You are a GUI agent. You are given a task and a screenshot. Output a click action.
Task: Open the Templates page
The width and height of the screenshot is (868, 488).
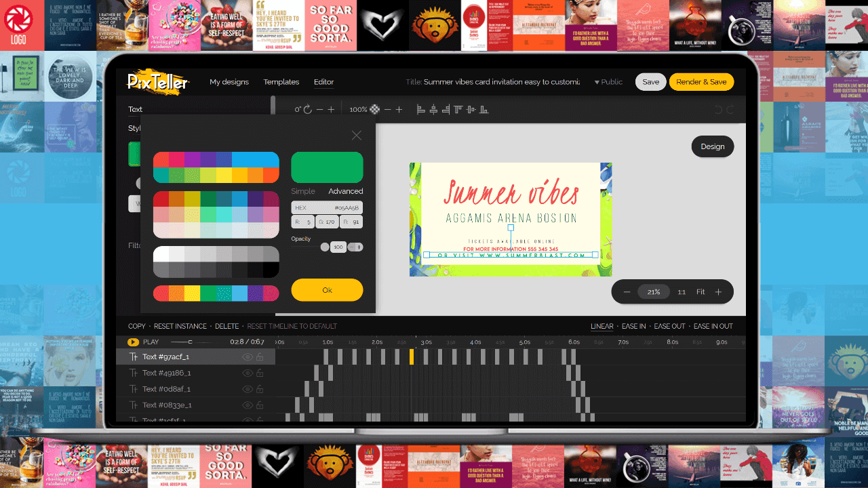click(x=281, y=82)
